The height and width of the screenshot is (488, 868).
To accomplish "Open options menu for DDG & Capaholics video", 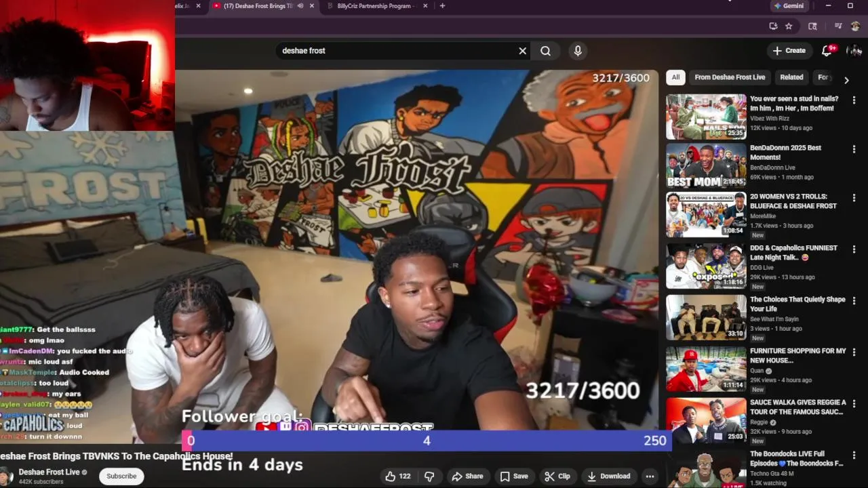I will point(854,249).
